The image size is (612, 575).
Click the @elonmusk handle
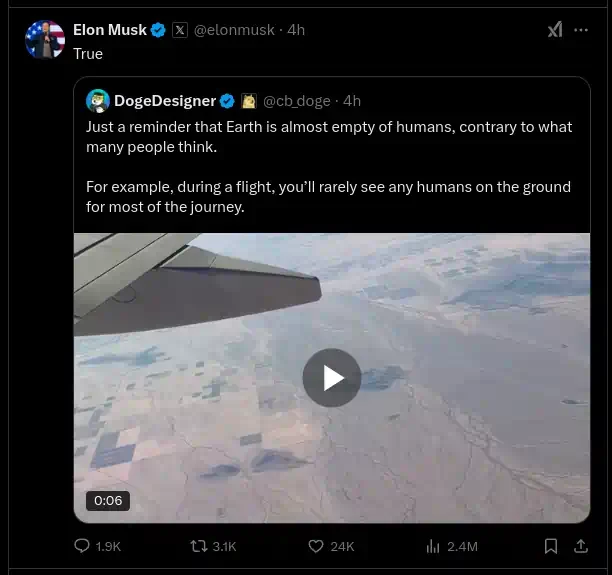[236, 30]
